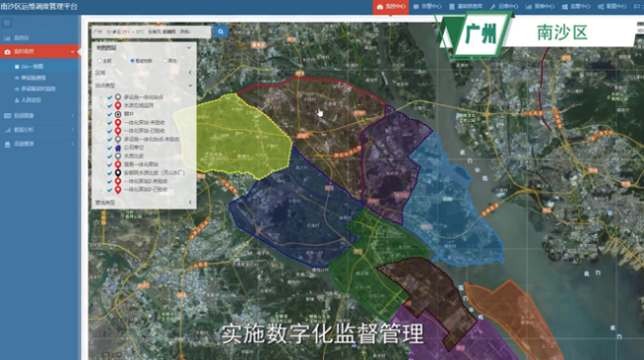
Task: Collapse the 站点类型 section chevron
Action: point(190,85)
